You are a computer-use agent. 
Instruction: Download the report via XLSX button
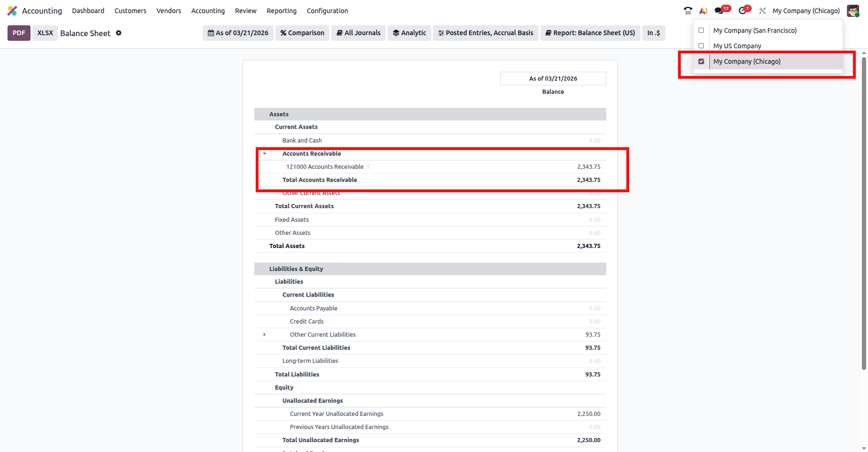[x=45, y=33]
